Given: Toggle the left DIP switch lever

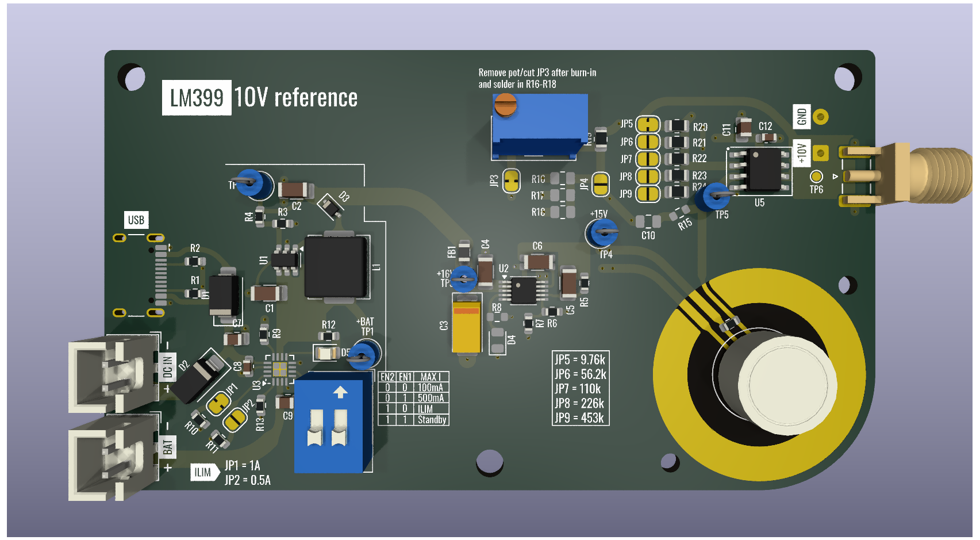Looking at the screenshot, I should [315, 428].
